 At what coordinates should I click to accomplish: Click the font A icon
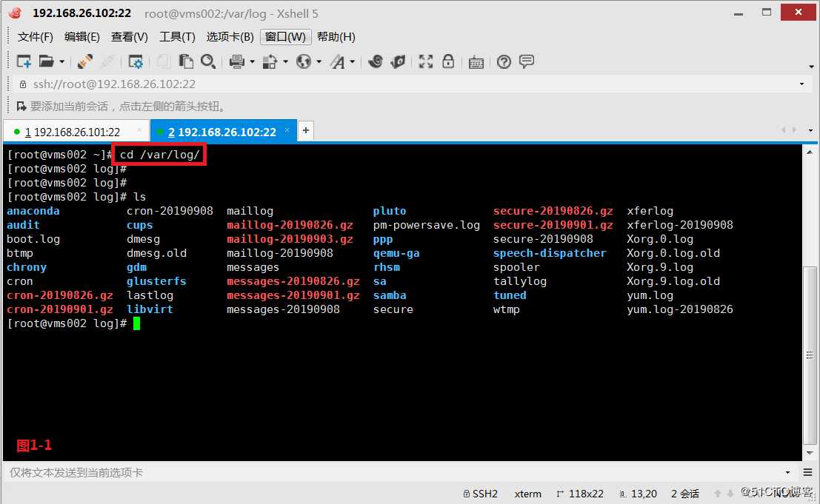[338, 62]
